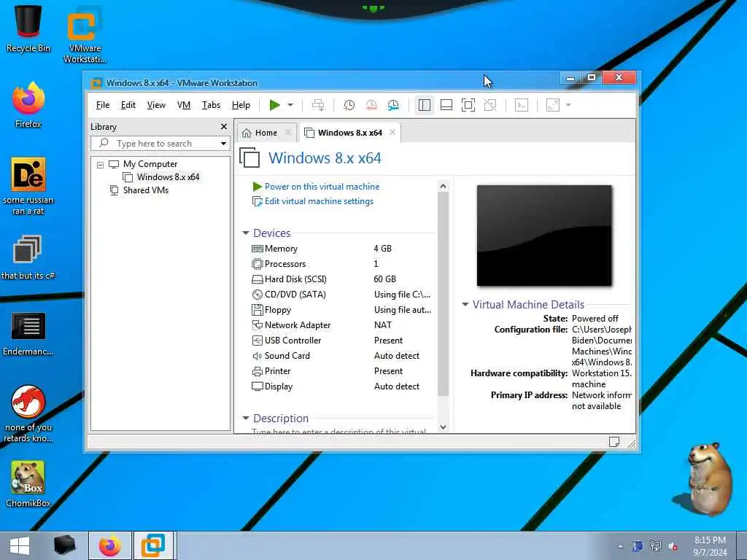This screenshot has height=560, width=747.
Task: Open the power options dropdown arrow
Action: (x=290, y=105)
